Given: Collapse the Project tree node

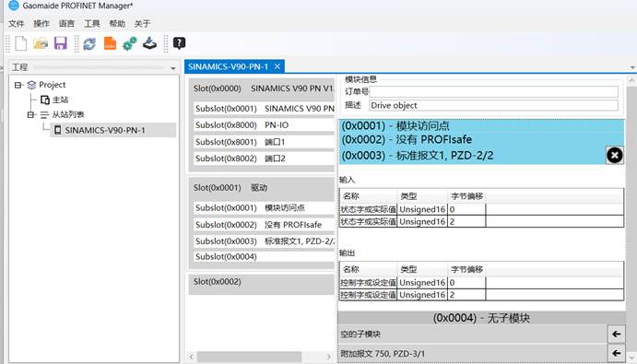Looking at the screenshot, I should pyautogui.click(x=18, y=85).
